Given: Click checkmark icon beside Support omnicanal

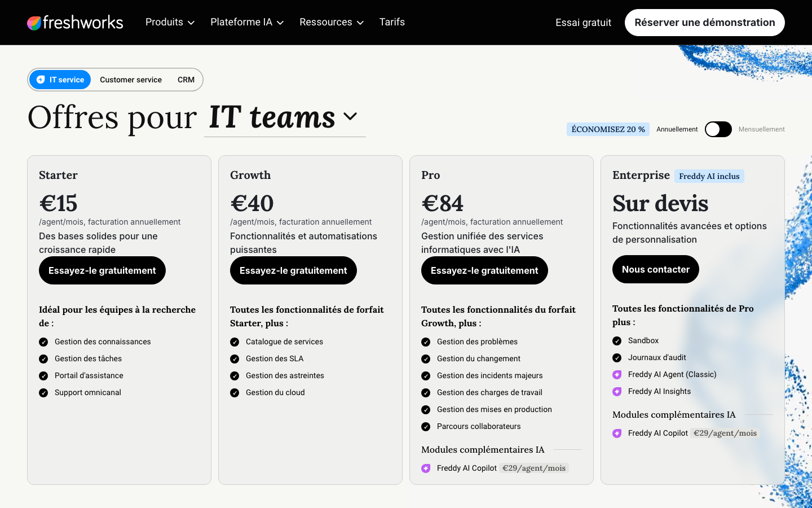Looking at the screenshot, I should click(43, 393).
